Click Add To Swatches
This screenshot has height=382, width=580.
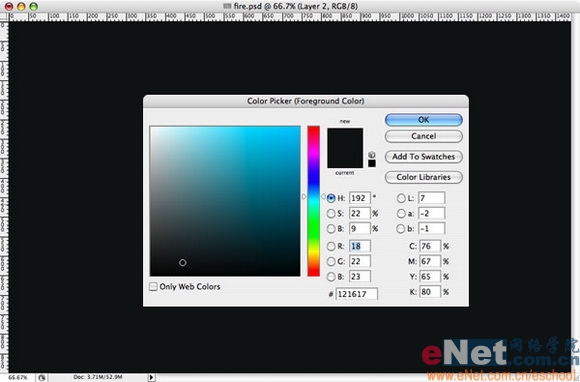coord(424,157)
